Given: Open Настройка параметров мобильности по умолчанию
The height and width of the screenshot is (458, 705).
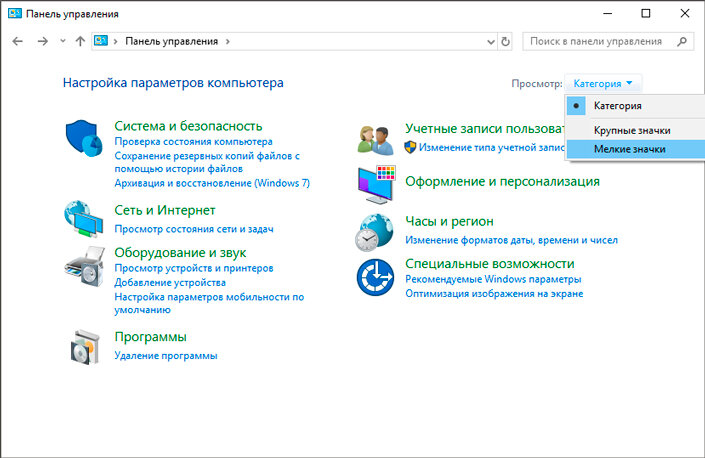Looking at the screenshot, I should 209,303.
